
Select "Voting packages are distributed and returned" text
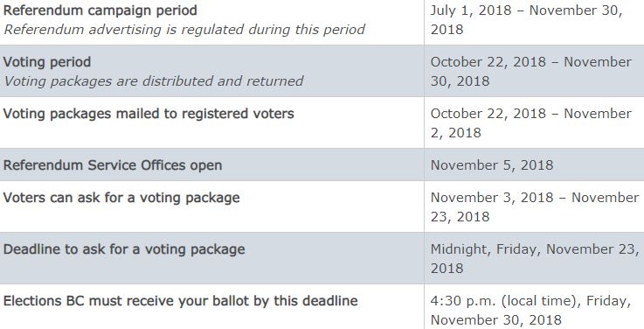point(154,81)
